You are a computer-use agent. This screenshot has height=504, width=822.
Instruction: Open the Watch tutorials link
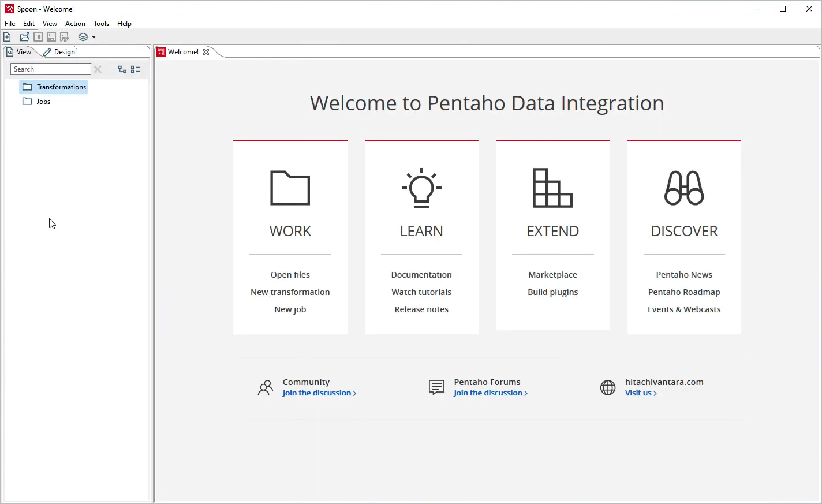421,292
